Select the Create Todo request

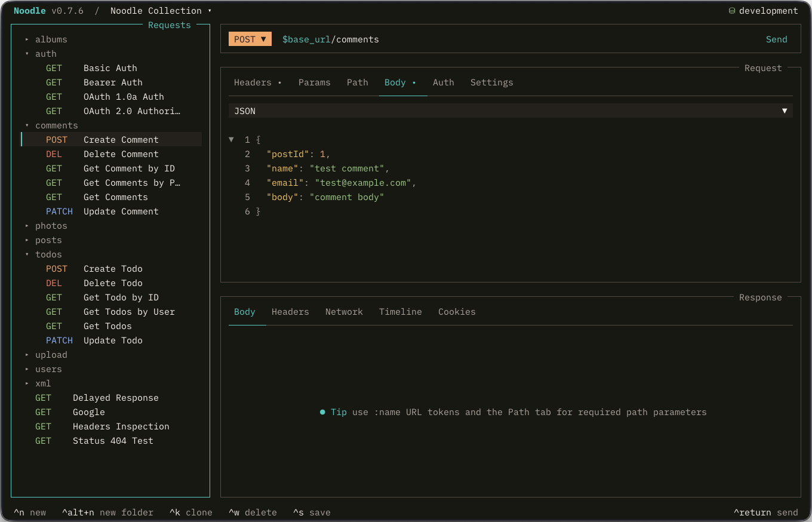(x=112, y=269)
